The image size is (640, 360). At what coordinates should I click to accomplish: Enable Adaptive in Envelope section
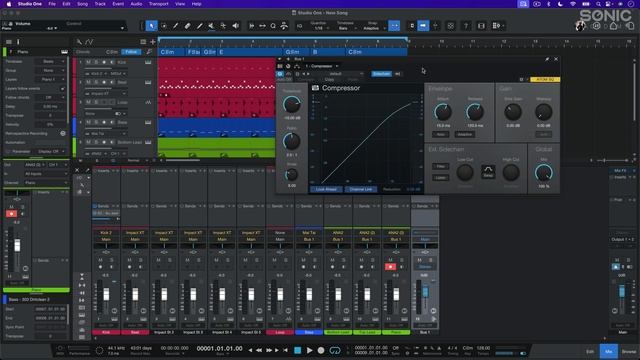point(464,134)
